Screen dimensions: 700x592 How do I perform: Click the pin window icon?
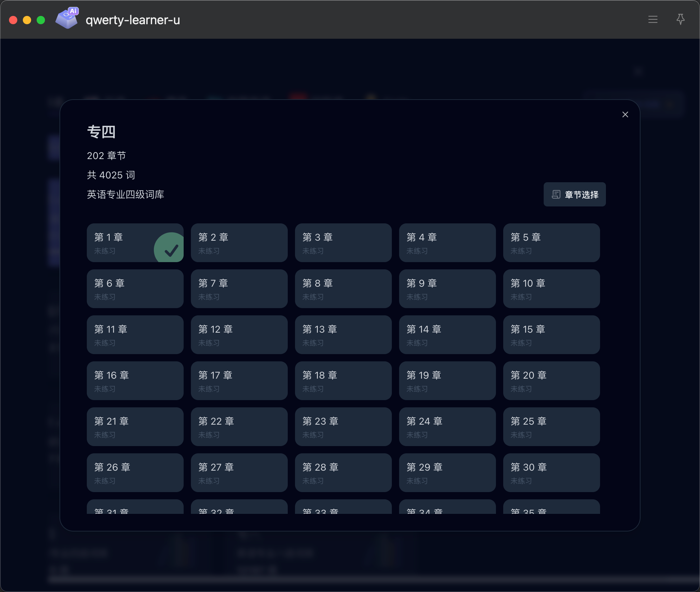coord(680,19)
